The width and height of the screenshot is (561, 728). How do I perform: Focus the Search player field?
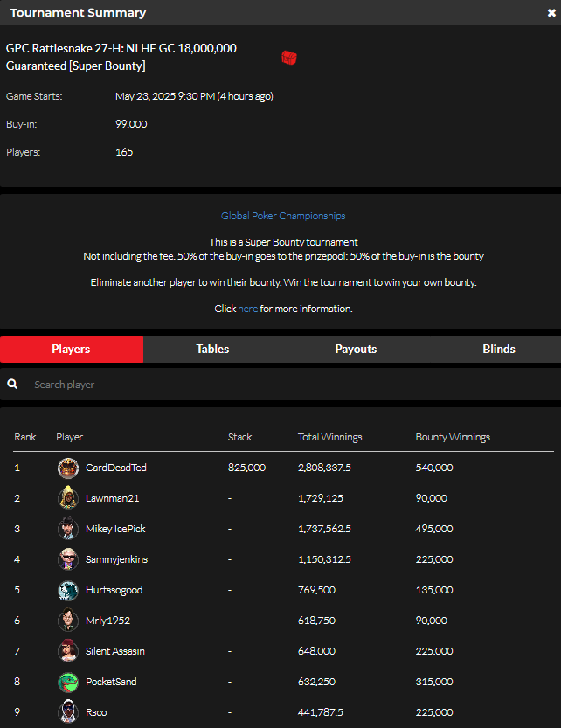(x=280, y=385)
